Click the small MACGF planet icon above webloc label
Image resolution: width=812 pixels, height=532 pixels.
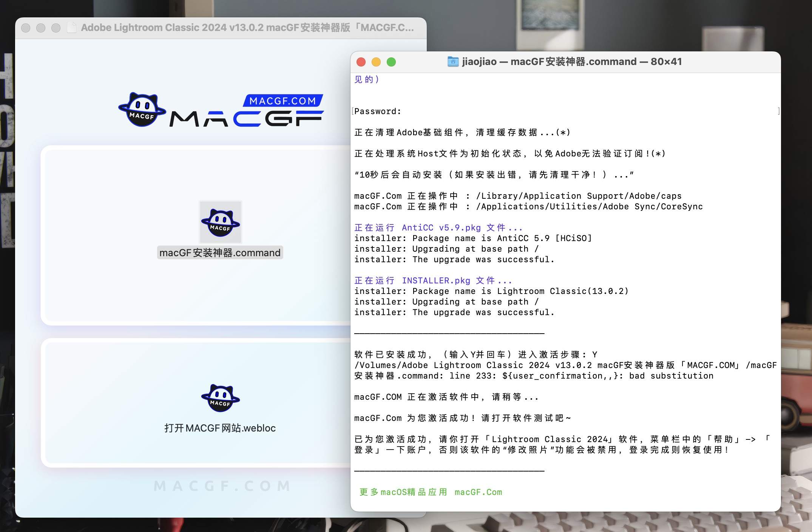click(x=220, y=397)
